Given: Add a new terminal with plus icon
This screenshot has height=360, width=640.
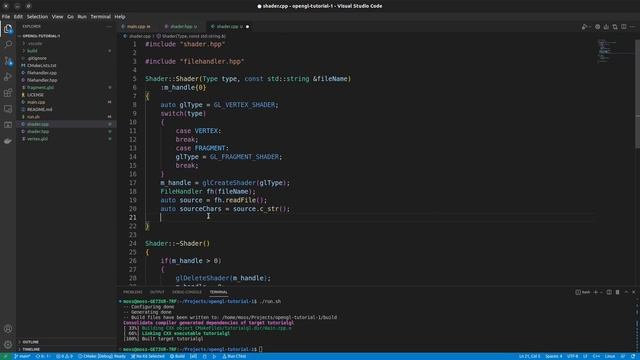Looking at the screenshot, I should (596, 292).
